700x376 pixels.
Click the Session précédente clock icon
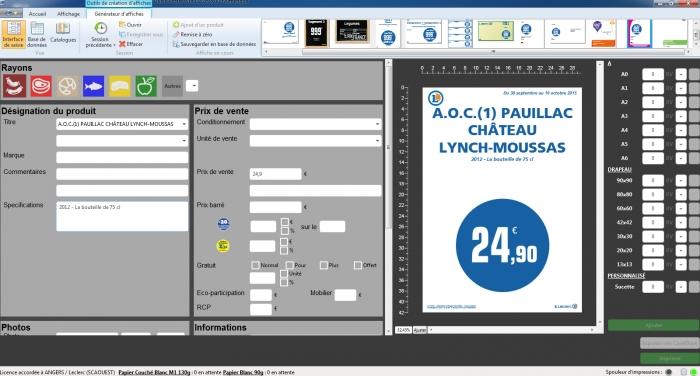[100, 29]
